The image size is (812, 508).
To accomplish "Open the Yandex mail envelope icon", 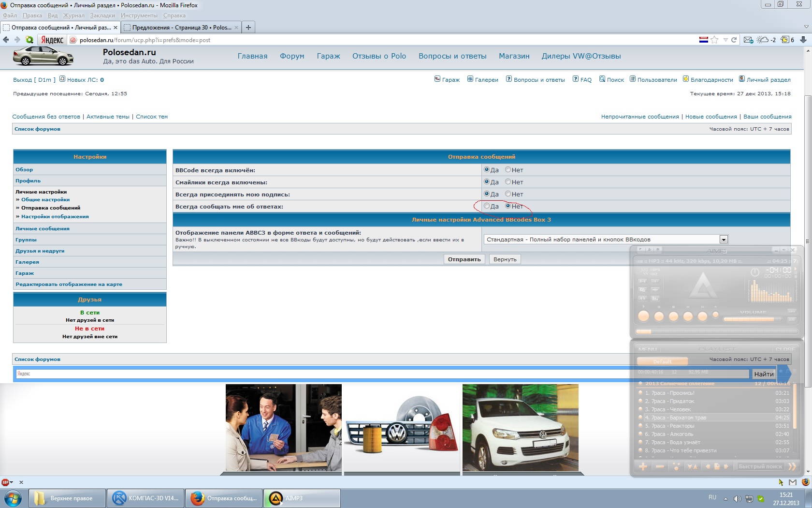I will 748,40.
